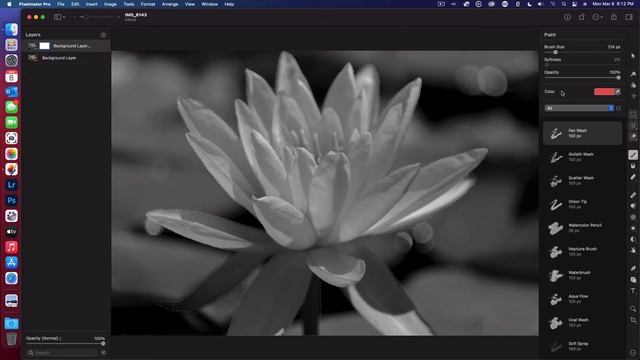This screenshot has width=640, height=360.
Task: Open Pixelmator Pro application menu
Action: (35, 4)
